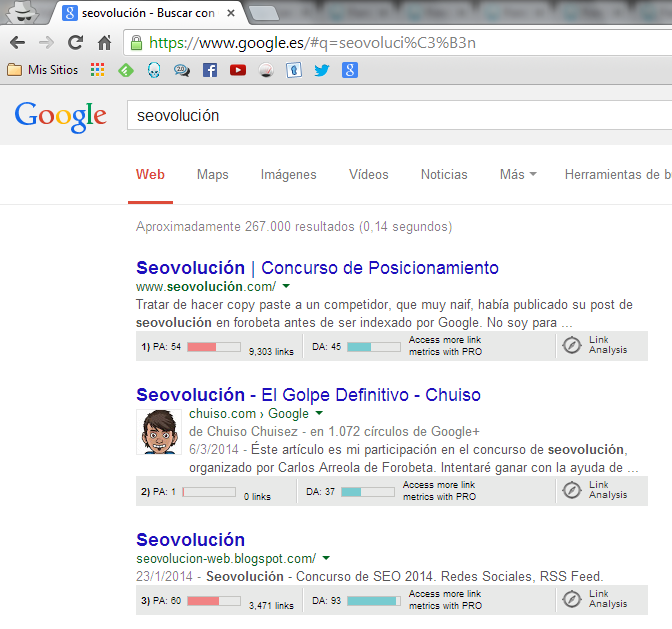Open the El Golpe Definitivo Chuiso result
This screenshot has width=672, height=629.
pos(308,395)
